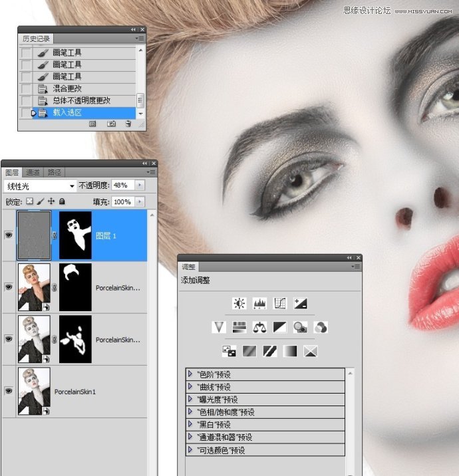Add a Curves adjustment layer
This screenshot has width=459, height=476.
[280, 304]
